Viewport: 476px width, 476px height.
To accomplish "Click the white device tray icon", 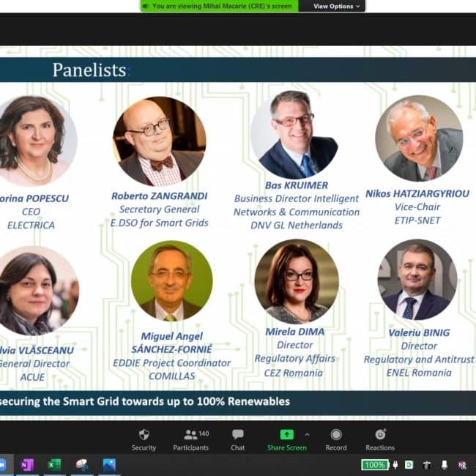I will [x=445, y=465].
